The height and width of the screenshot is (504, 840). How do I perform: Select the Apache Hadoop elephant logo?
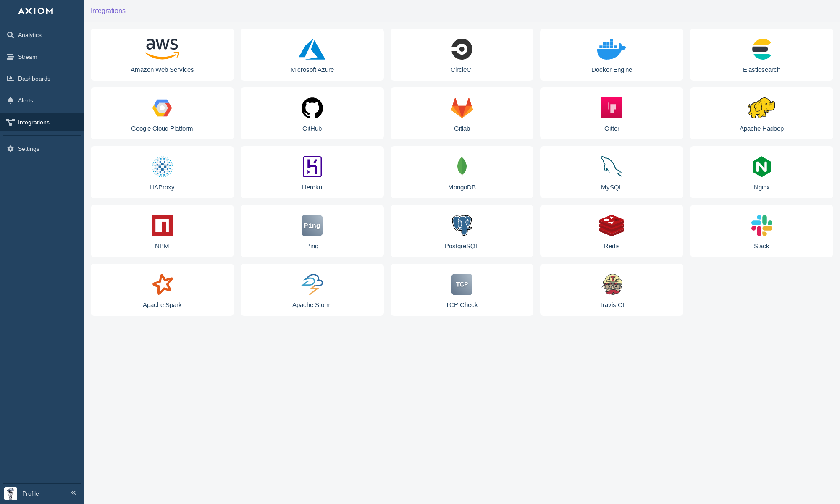point(761,108)
